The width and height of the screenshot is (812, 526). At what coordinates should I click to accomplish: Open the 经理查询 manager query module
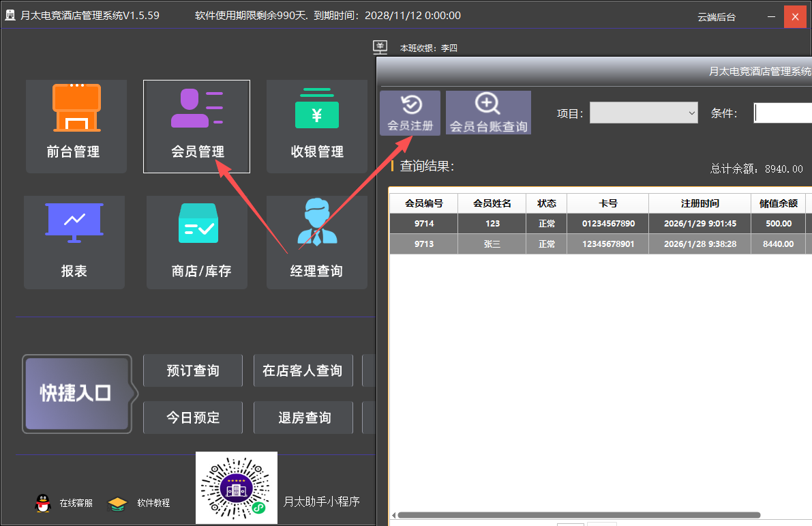click(x=316, y=242)
